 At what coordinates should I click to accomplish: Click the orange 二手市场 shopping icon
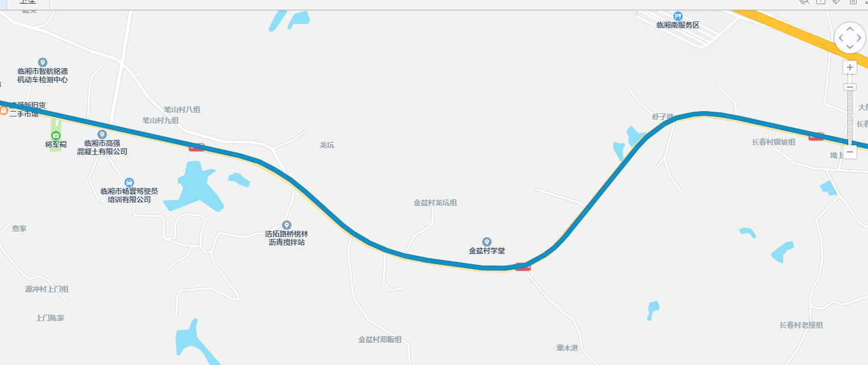tap(3, 110)
